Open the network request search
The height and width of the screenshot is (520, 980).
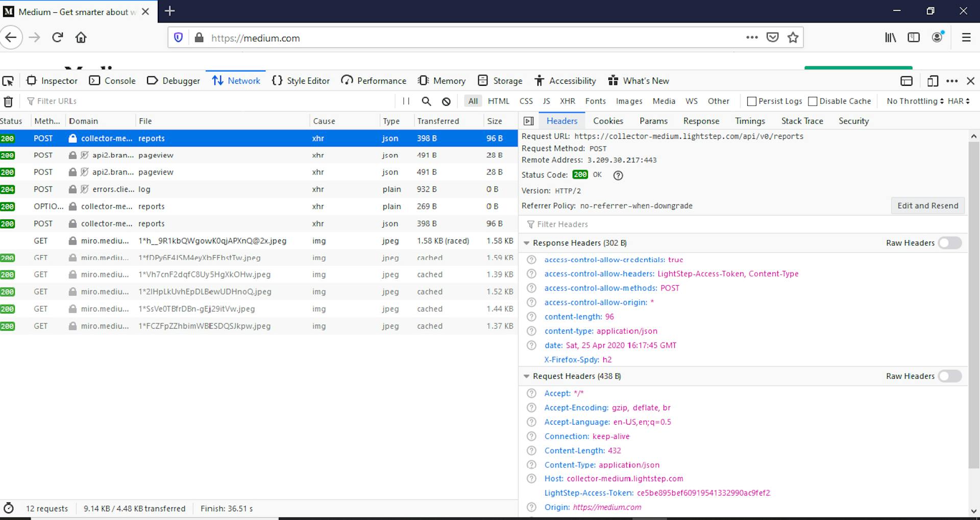coord(426,101)
